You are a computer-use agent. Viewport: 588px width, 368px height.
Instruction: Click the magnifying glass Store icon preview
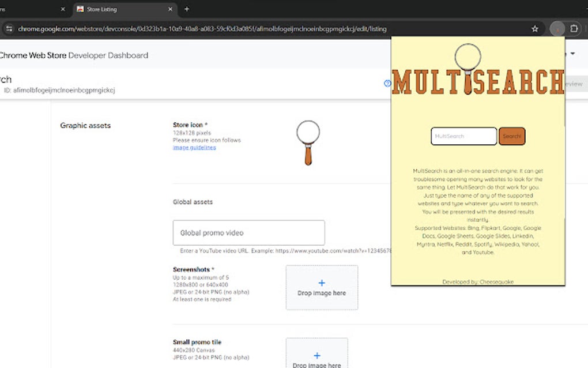[x=307, y=143]
